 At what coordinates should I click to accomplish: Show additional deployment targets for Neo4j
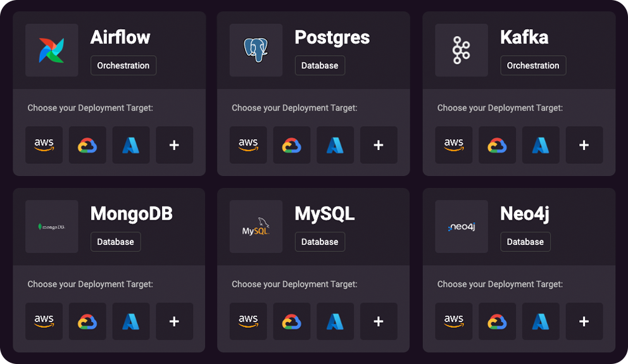click(584, 322)
